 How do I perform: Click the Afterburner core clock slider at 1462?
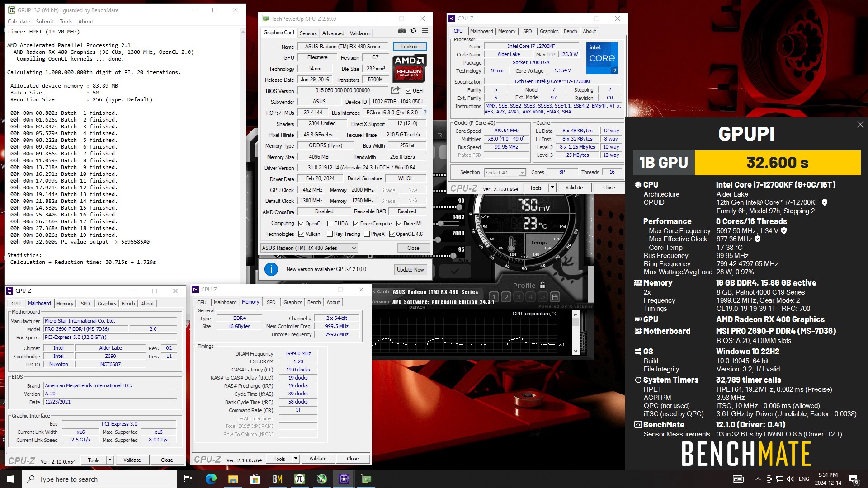[x=441, y=224]
